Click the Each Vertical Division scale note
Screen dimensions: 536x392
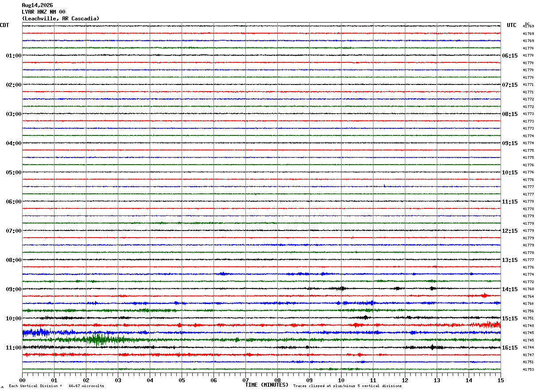pos(56,386)
